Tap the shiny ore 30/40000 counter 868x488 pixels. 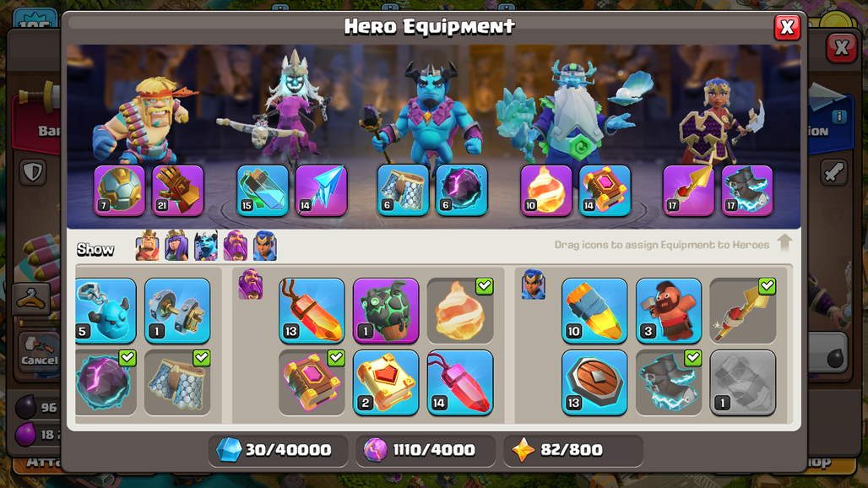pyautogui.click(x=279, y=450)
